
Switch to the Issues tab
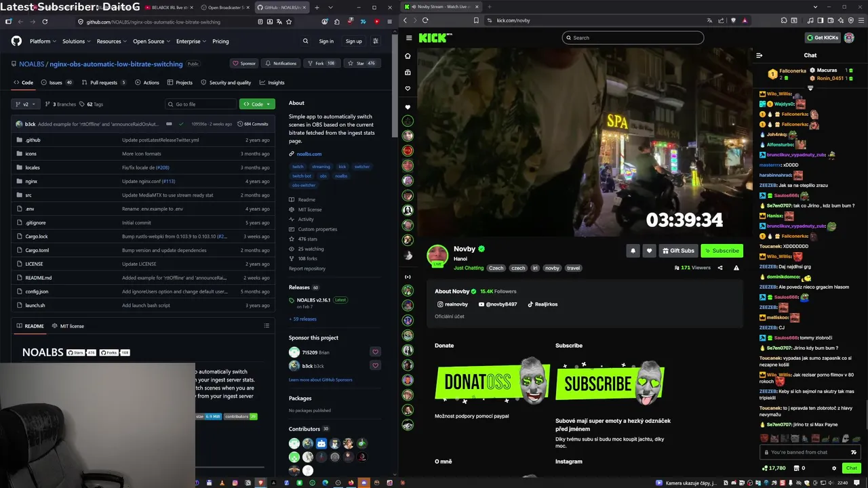point(57,83)
